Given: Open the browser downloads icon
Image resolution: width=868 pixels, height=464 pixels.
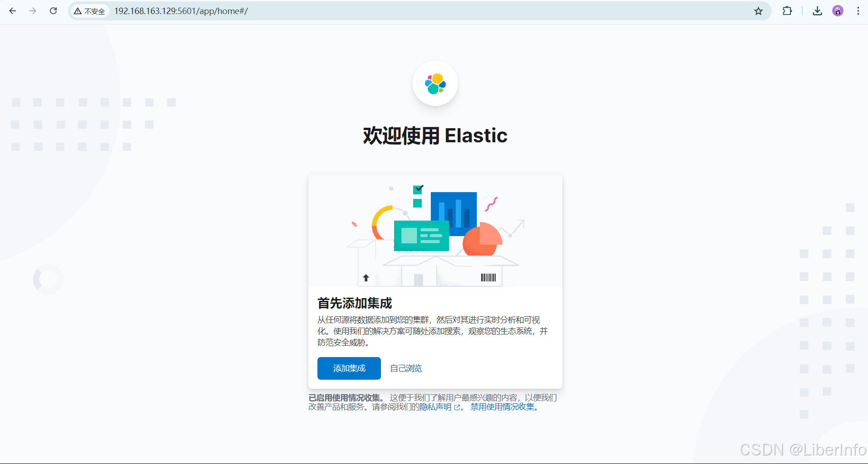Looking at the screenshot, I should [817, 11].
